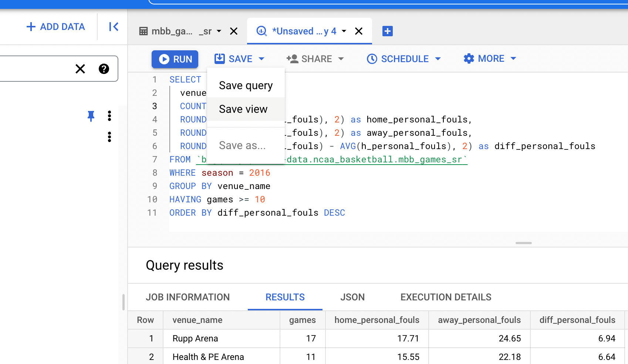Image resolution: width=628 pixels, height=364 pixels.
Task: Click the table reference in FROM clause
Action: click(x=332, y=159)
